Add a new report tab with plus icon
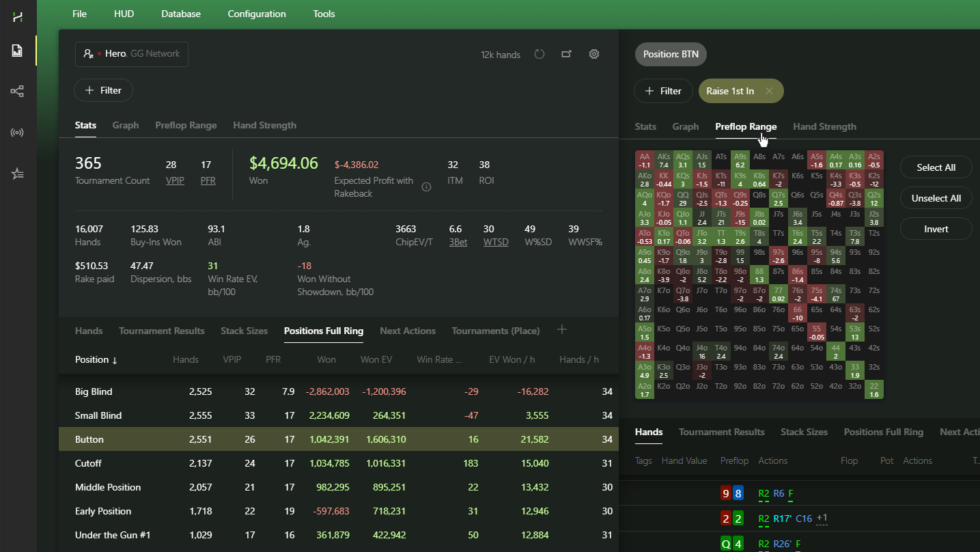The width and height of the screenshot is (980, 552). coord(562,330)
